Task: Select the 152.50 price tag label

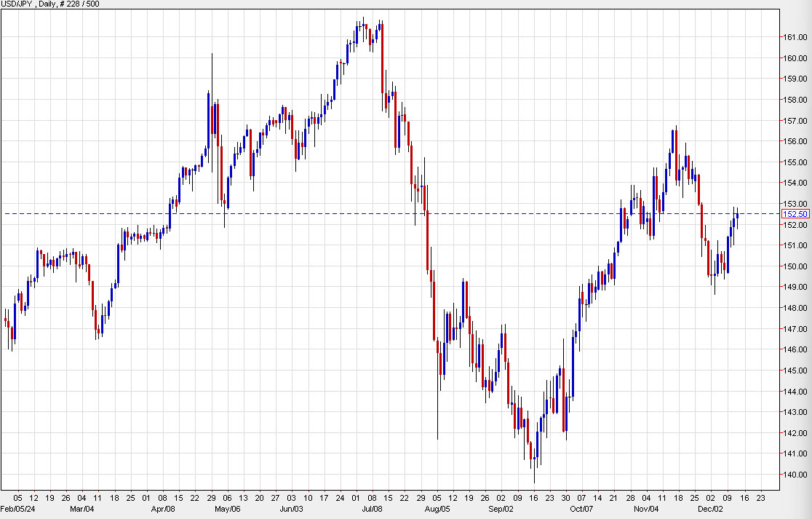Action: point(795,214)
